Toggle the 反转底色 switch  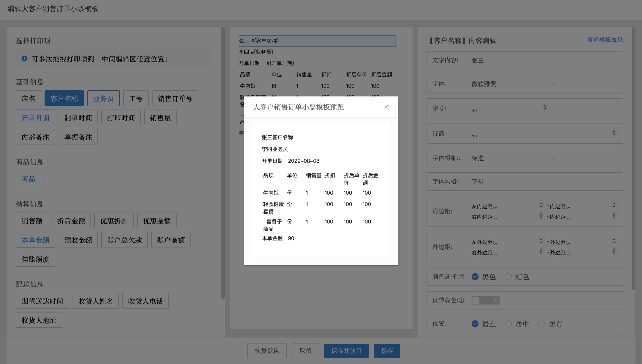click(x=486, y=300)
